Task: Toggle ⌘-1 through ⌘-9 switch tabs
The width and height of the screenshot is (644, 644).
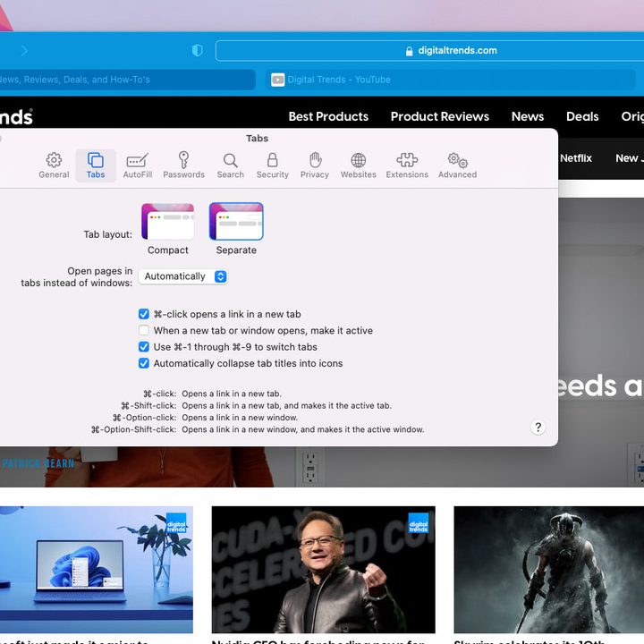Action: click(144, 347)
